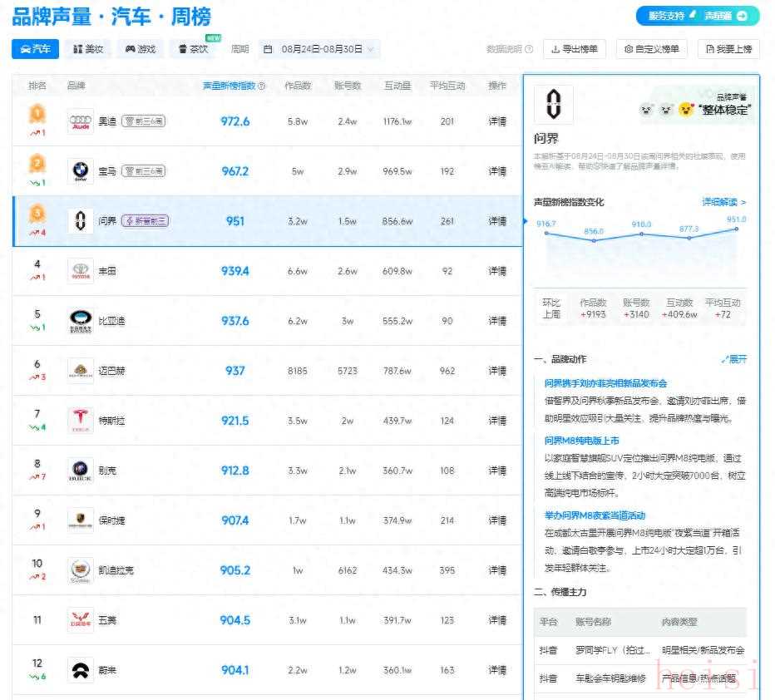Click the help icon next to 声量新榜指数

click(262, 86)
